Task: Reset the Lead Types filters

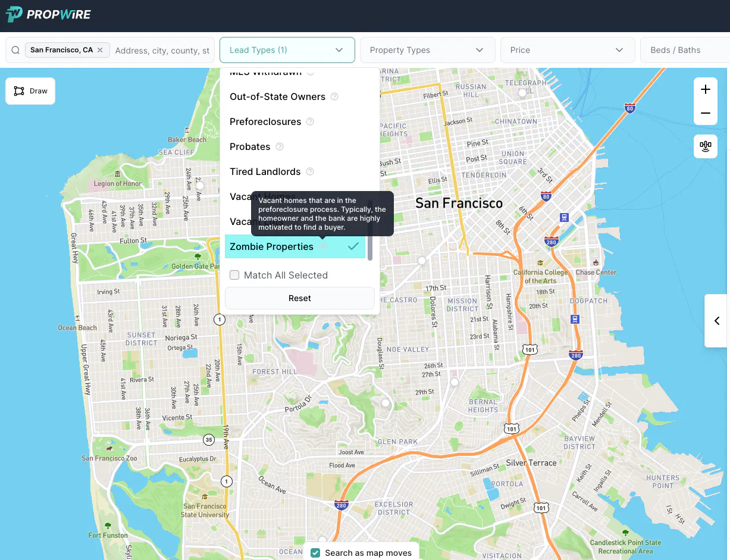Action: tap(299, 298)
